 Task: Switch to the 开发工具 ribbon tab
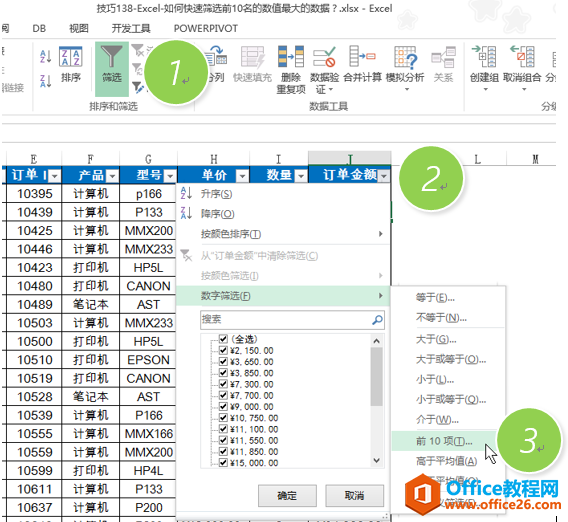pos(131,28)
